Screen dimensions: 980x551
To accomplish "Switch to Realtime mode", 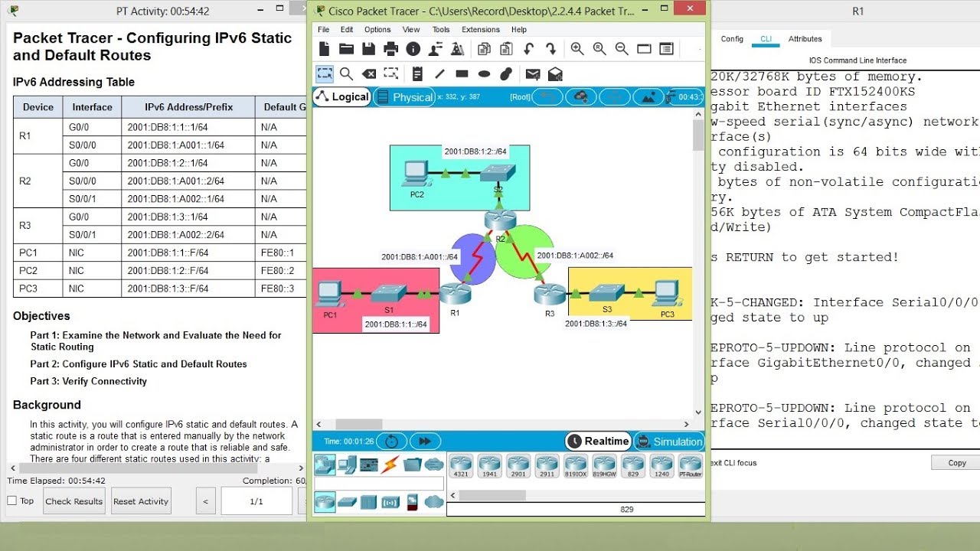I will click(598, 441).
